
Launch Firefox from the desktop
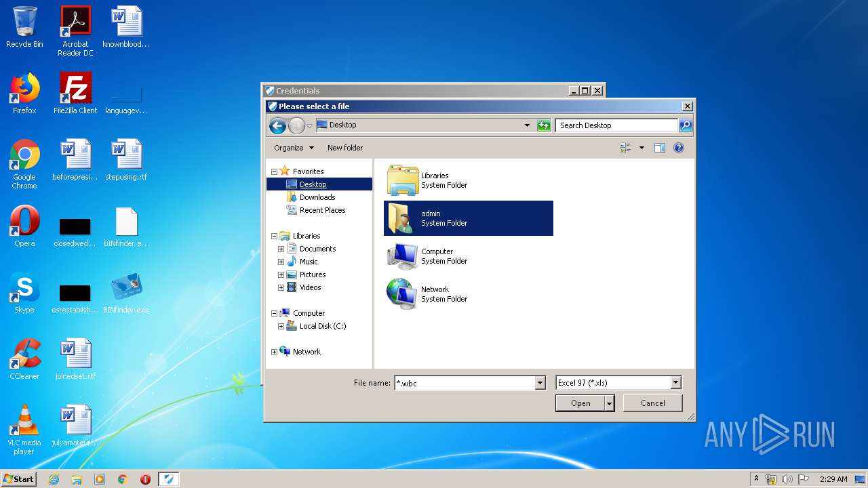(24, 94)
